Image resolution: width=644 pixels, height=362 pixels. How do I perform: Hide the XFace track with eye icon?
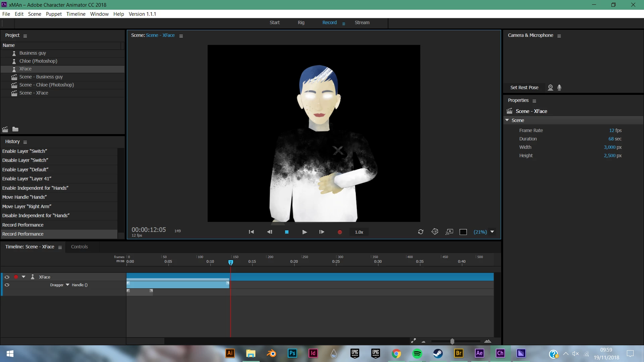[7, 277]
